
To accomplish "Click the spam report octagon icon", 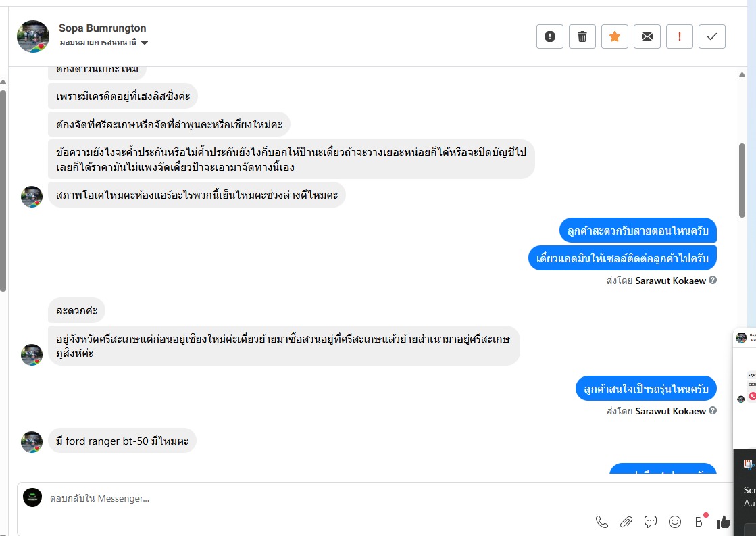I will (549, 36).
